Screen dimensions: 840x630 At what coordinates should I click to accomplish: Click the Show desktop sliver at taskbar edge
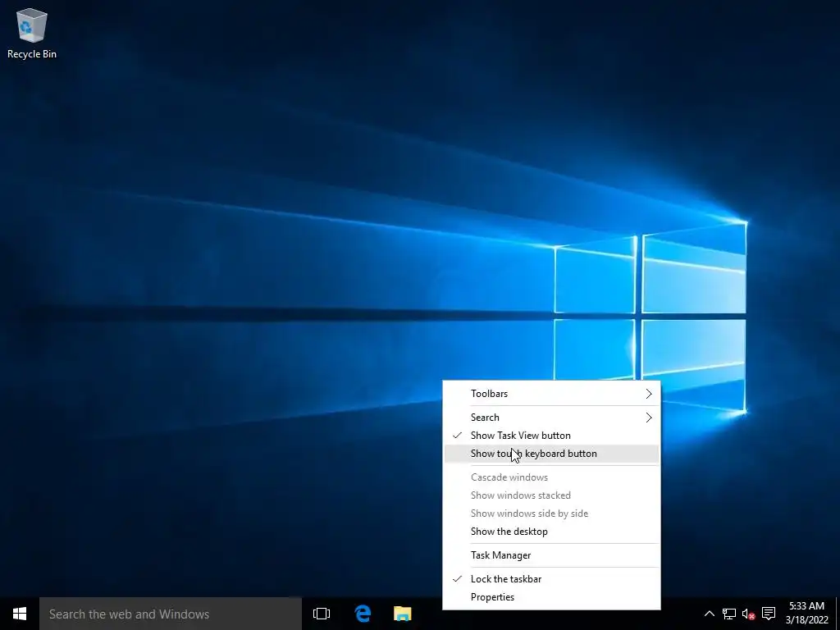[838, 614]
